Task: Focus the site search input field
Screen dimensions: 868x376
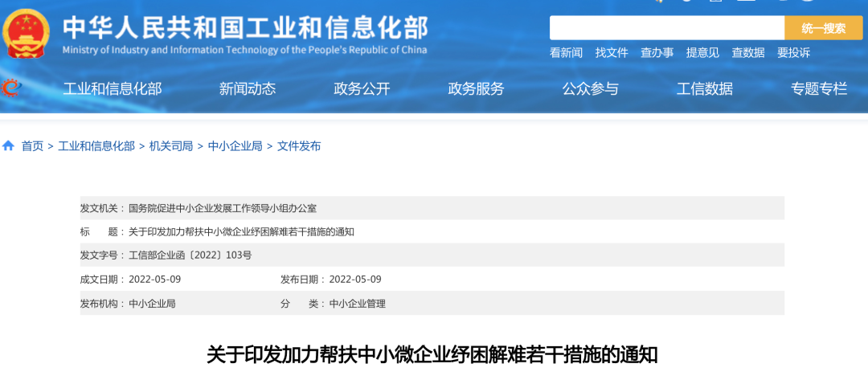Action: (667, 28)
